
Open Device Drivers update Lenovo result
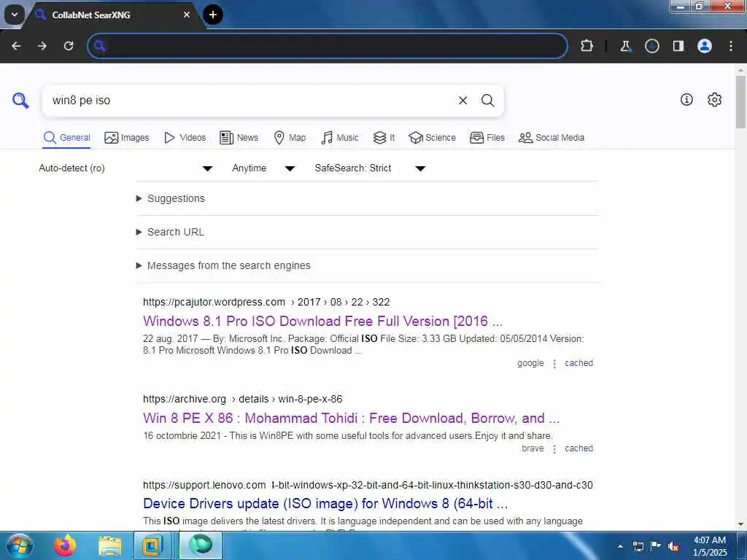click(x=325, y=503)
